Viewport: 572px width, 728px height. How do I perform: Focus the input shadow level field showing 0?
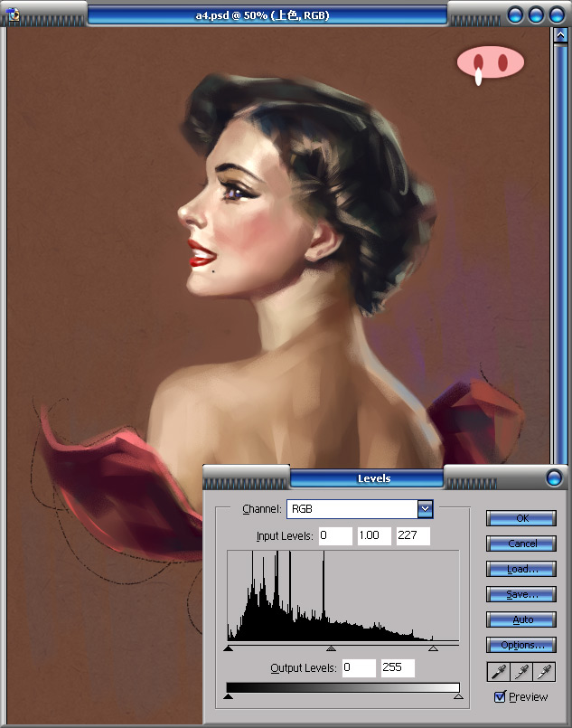click(335, 535)
